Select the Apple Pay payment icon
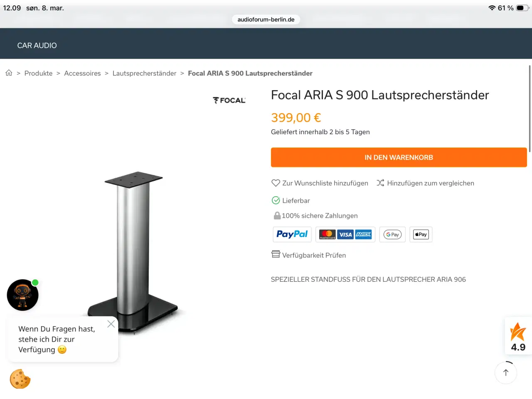 (x=421, y=234)
